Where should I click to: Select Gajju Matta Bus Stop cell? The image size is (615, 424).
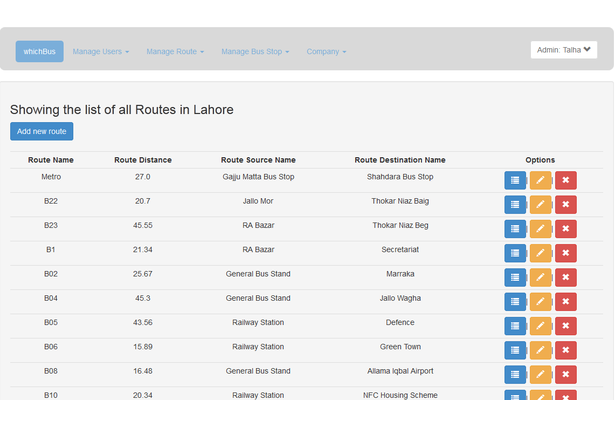tap(258, 177)
